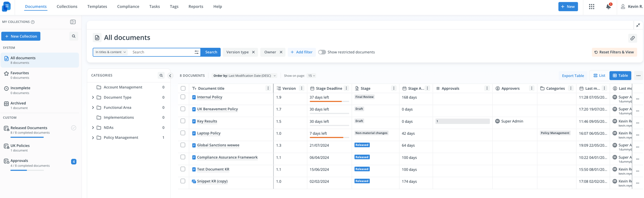644x198 pixels.
Task: Click the New button
Action: pos(568,7)
